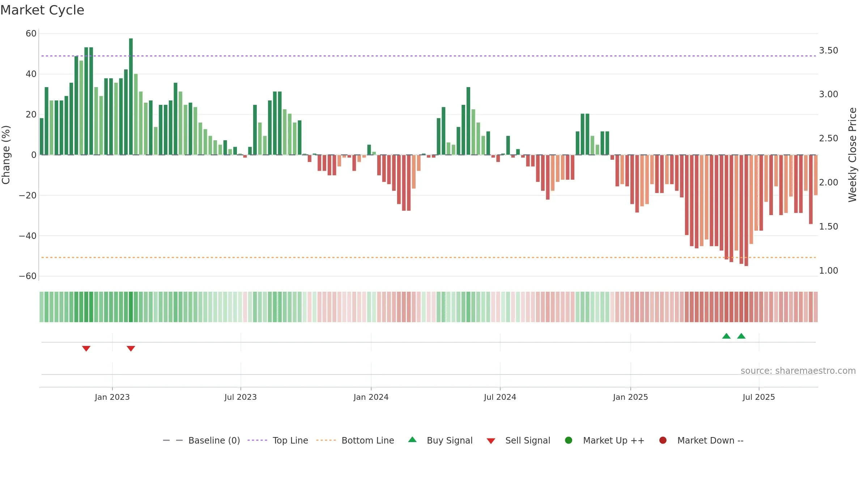
Task: Click the Jul 2025 axis label
Action: [759, 397]
